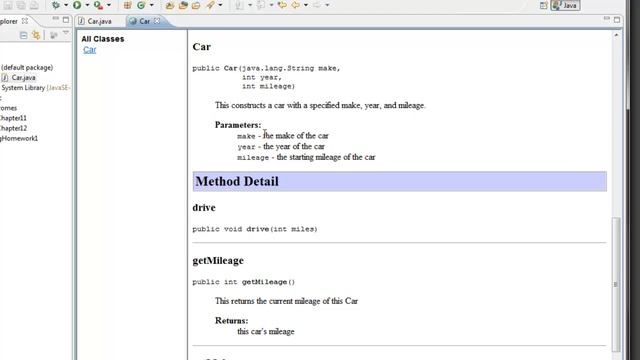Toggle Link with Editor in Package Explorer
Image resolution: width=640 pixels, height=360 pixels.
[36, 36]
